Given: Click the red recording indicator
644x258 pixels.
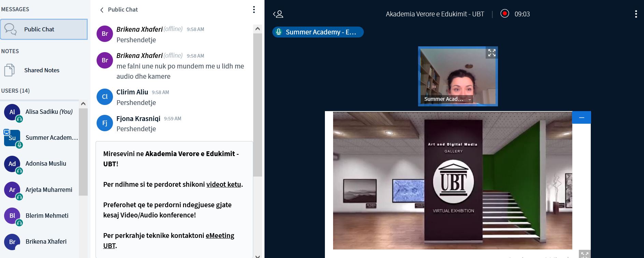Looking at the screenshot, I should point(504,14).
